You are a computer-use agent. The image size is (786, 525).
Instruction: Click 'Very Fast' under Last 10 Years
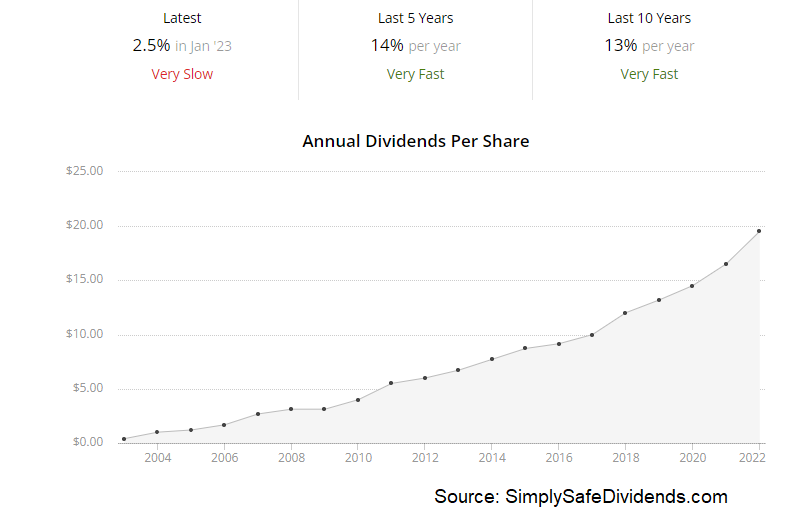coord(649,74)
